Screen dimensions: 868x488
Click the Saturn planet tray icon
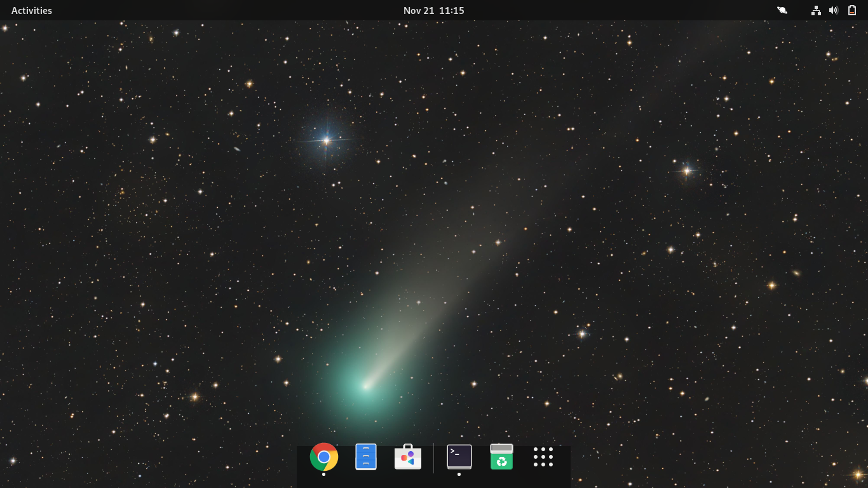pyautogui.click(x=782, y=10)
